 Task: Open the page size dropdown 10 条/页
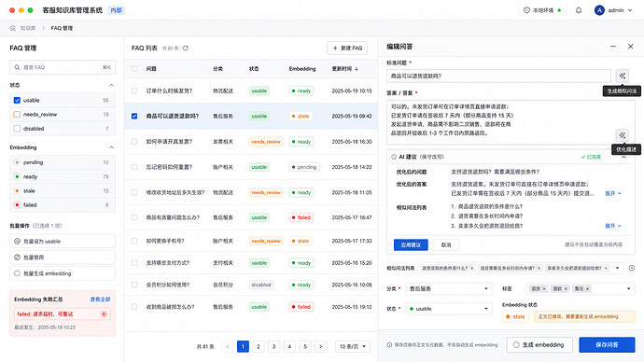(x=353, y=346)
